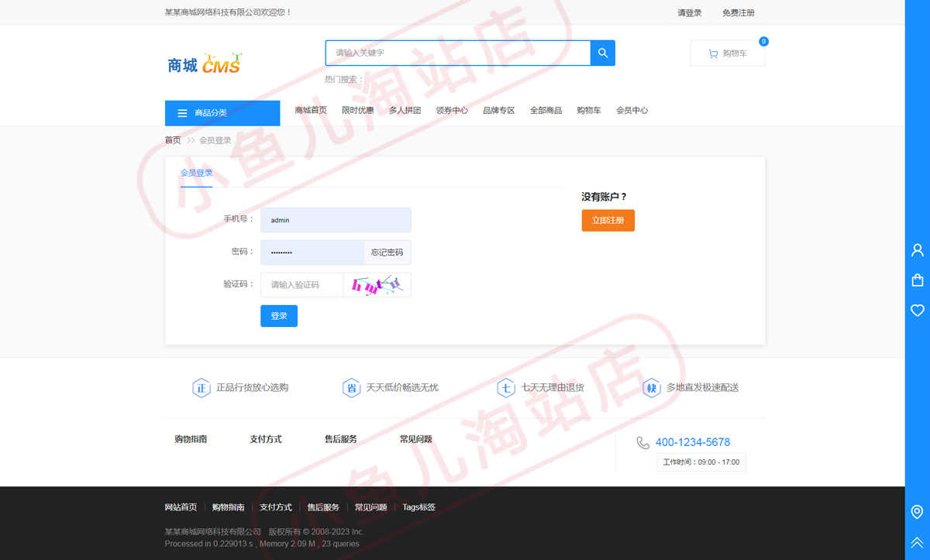Click 购物指南 in dark footer
Viewport: 930px width, 560px height.
(x=229, y=507)
